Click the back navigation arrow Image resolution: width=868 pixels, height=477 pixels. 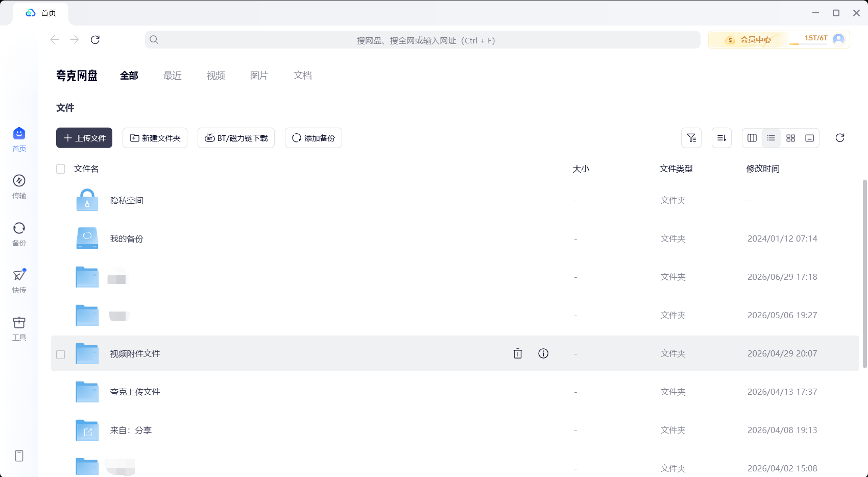click(x=55, y=40)
